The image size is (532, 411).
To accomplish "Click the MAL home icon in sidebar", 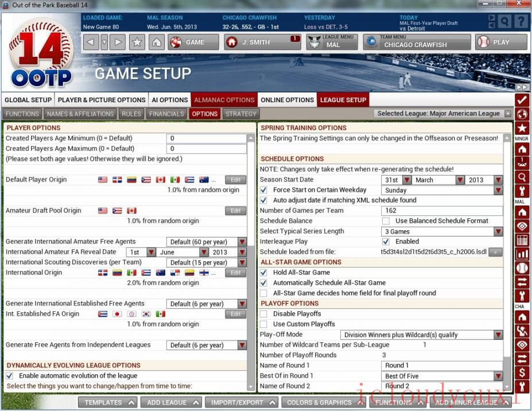I will (x=522, y=212).
